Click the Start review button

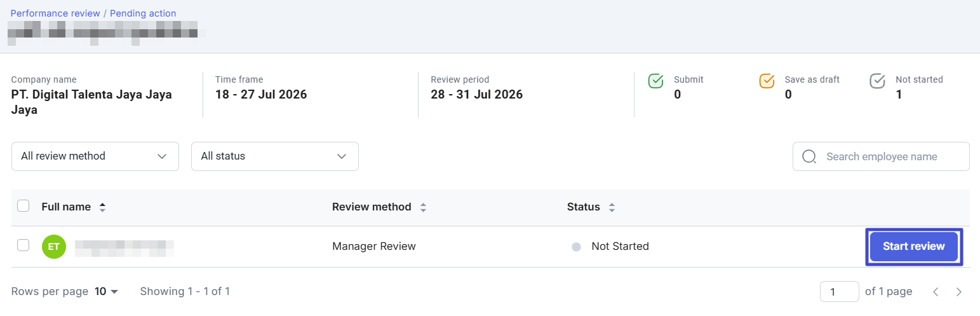point(914,247)
